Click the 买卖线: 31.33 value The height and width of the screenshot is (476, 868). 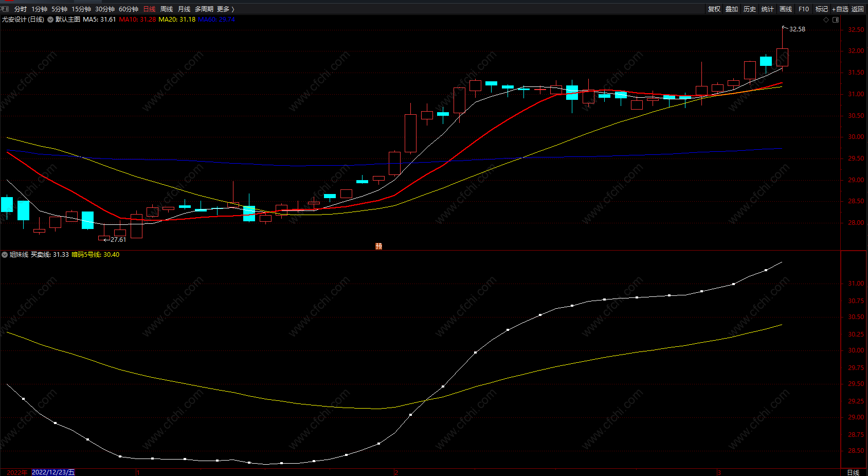[x=50, y=255]
